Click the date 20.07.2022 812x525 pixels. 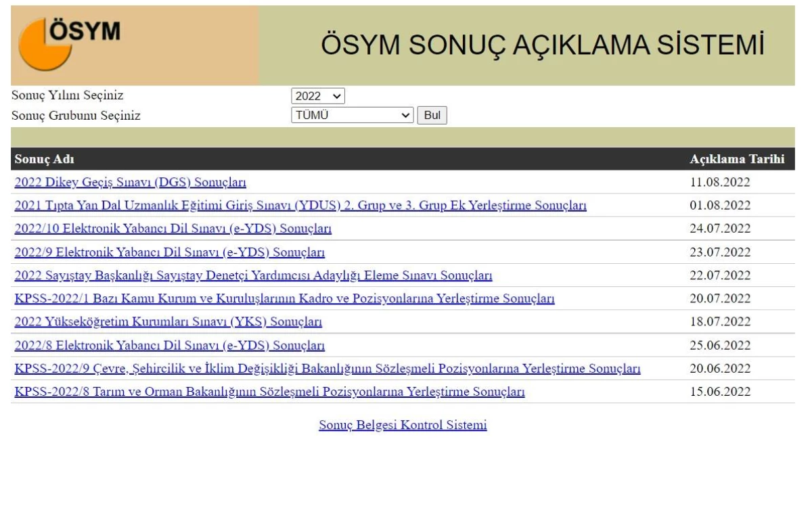tap(720, 299)
